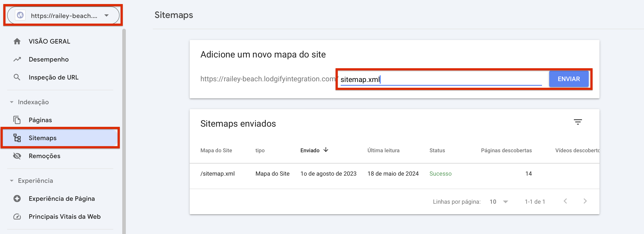The height and width of the screenshot is (234, 644).
Task: Open the Experiência de Página icon
Action: tap(17, 199)
